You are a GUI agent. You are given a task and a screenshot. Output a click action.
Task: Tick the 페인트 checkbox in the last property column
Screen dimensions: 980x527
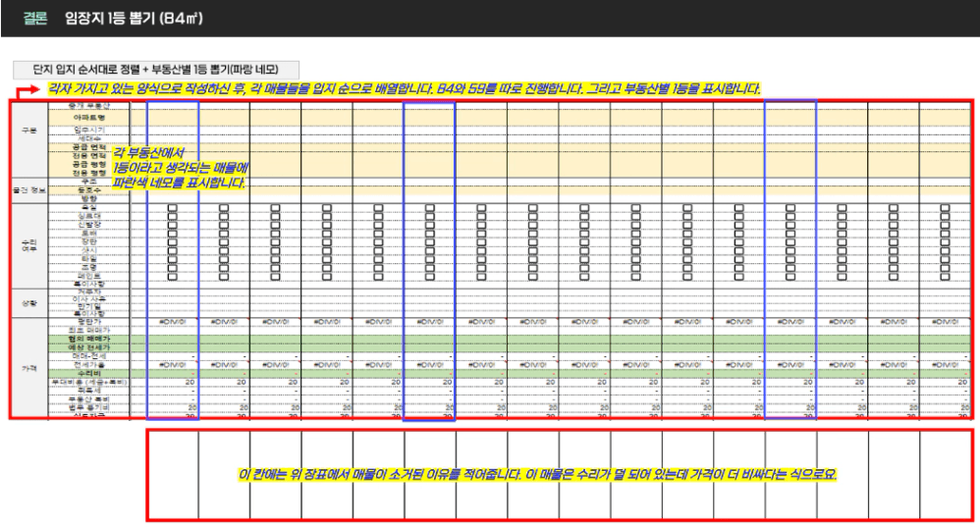coord(945,276)
